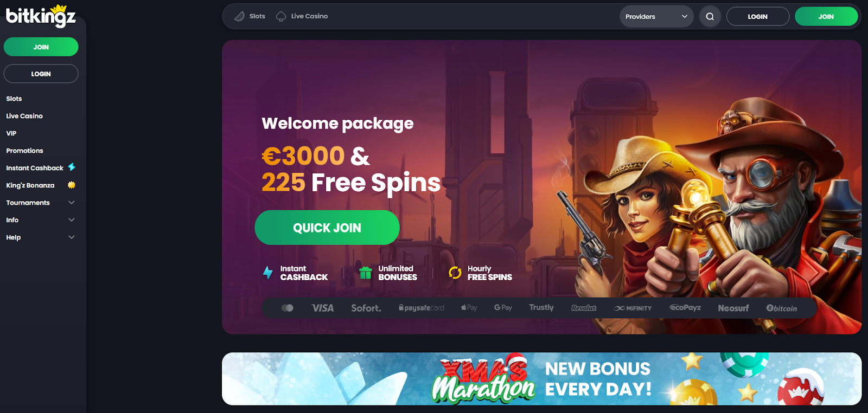
Task: Click the green JOIN button in sidebar
Action: [x=41, y=47]
